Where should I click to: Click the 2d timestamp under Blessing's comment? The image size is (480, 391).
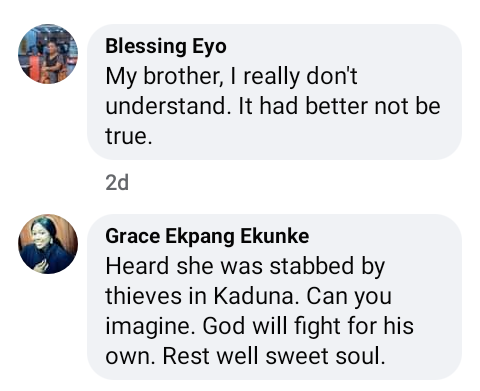[x=117, y=183]
